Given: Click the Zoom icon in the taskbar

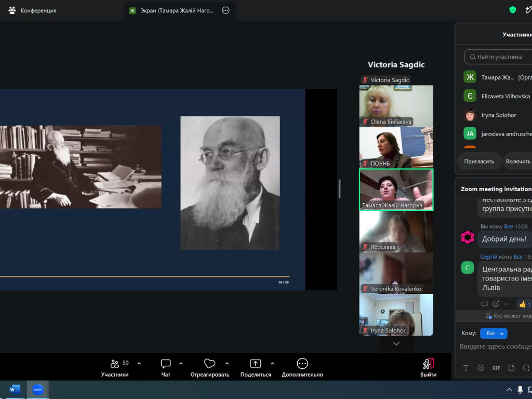Looking at the screenshot, I should click(38, 390).
